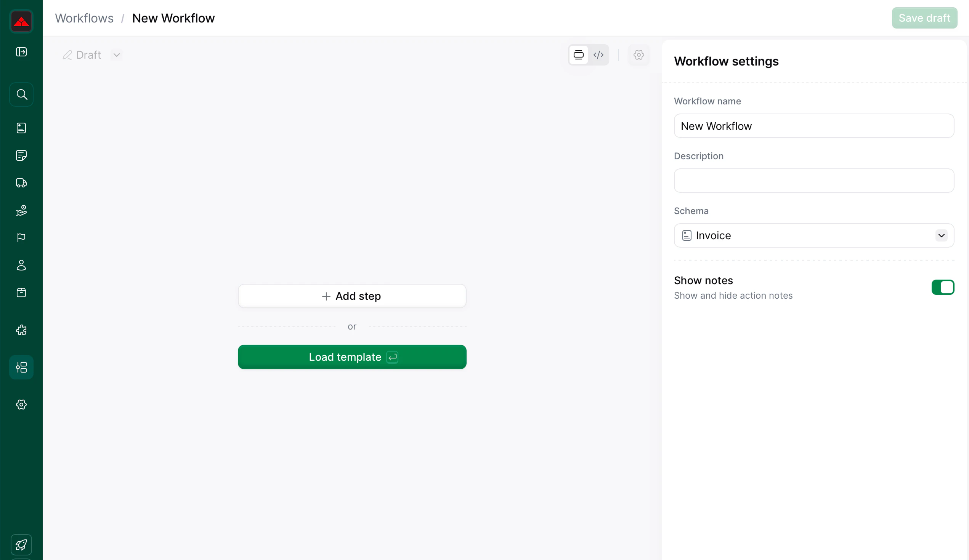
Task: Open the search panel
Action: pos(21,94)
